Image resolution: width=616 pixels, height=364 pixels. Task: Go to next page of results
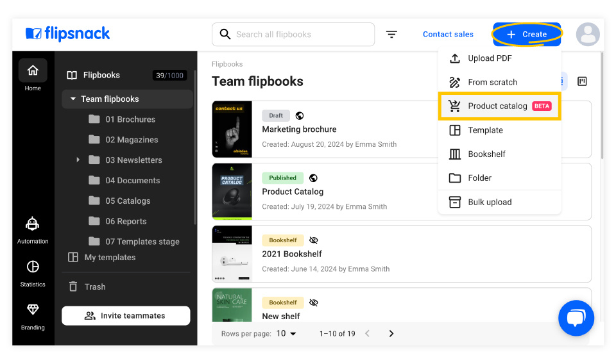click(x=391, y=333)
